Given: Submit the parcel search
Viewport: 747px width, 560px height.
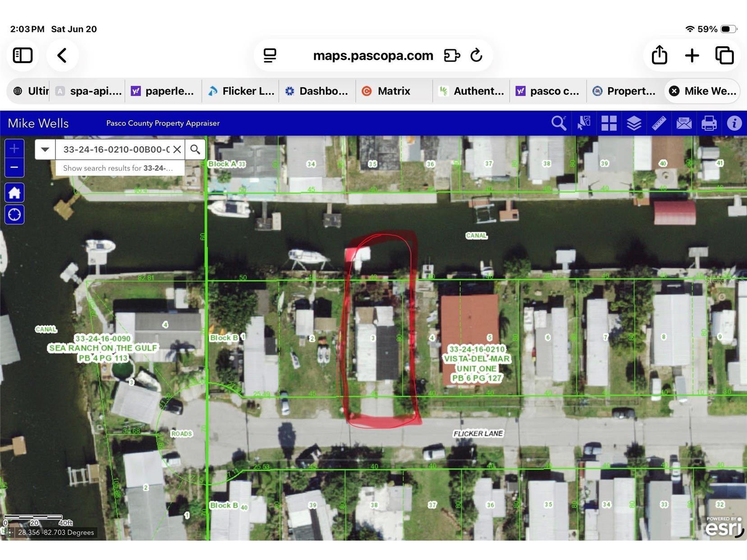Looking at the screenshot, I should pos(195,149).
